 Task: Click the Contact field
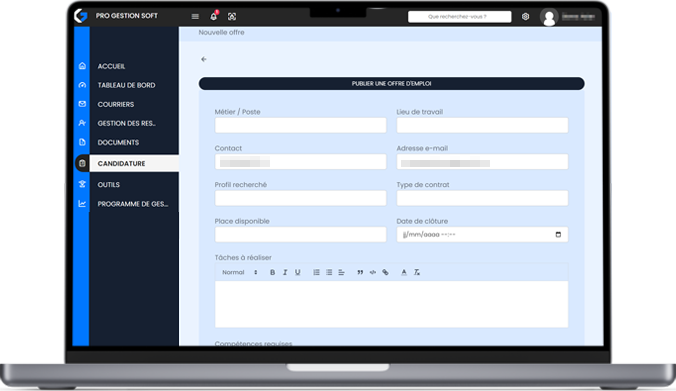click(x=300, y=162)
